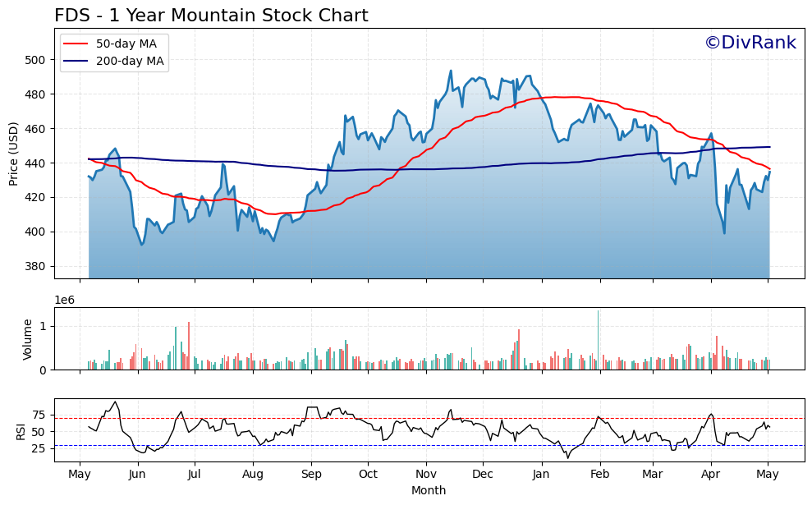Click the chart title 'FDS - 1 Year Mountain Stock Chart'

(x=211, y=15)
